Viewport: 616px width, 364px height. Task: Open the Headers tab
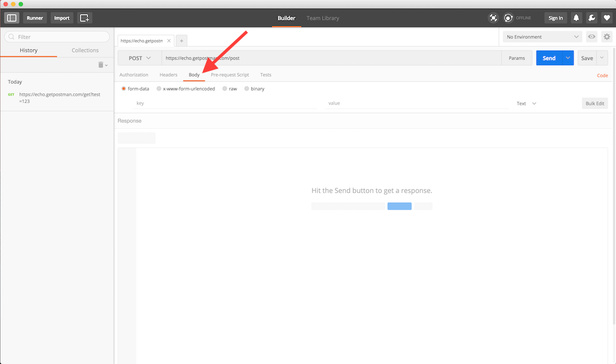tap(169, 75)
